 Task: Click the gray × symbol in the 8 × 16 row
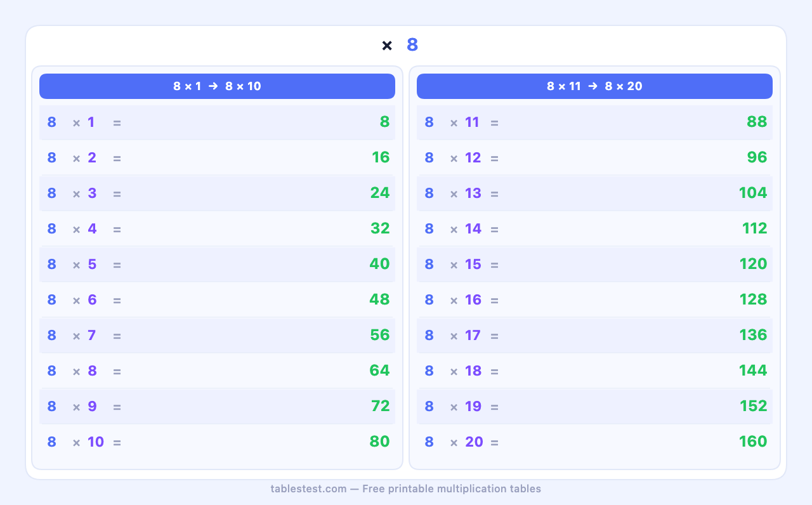tap(454, 300)
